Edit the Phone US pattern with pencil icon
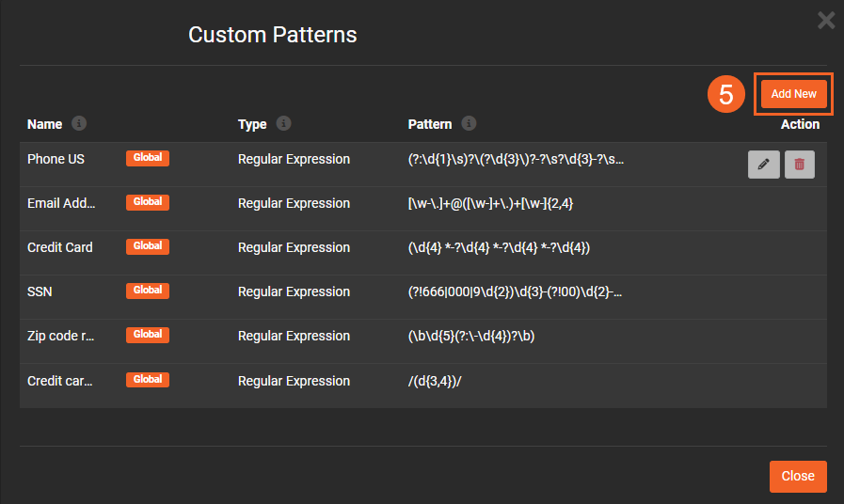Screen dimensions: 844x504 pyautogui.click(x=763, y=165)
